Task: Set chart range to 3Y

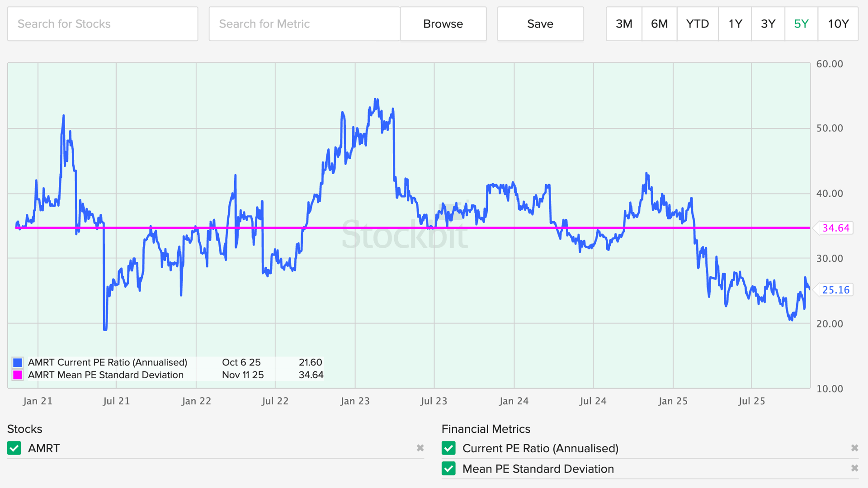Action: [768, 24]
